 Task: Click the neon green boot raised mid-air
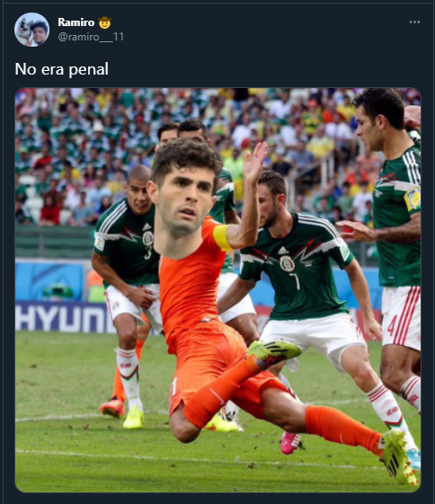273,352
